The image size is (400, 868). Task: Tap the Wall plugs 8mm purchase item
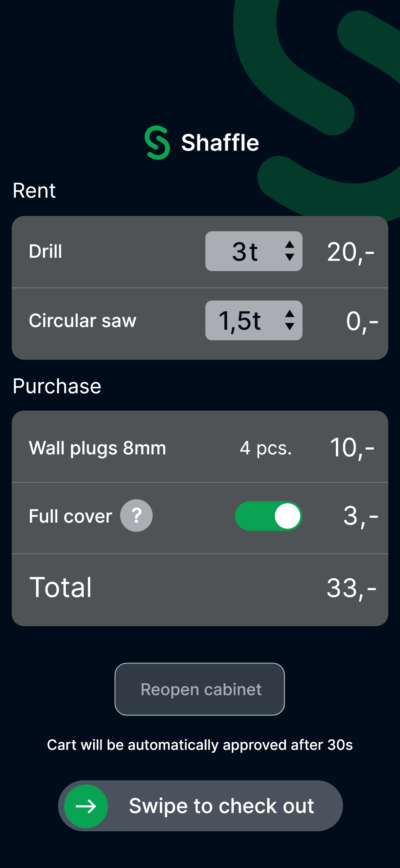coord(97,448)
